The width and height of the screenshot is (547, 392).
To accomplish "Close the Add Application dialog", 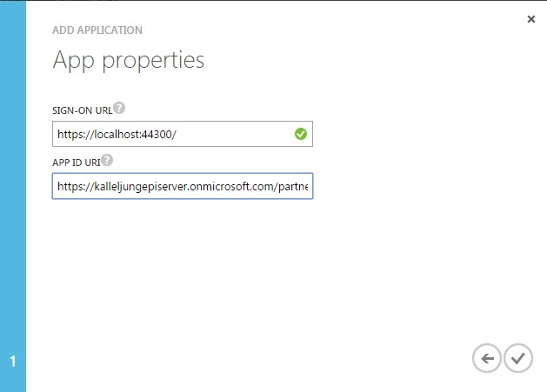I will (x=531, y=18).
